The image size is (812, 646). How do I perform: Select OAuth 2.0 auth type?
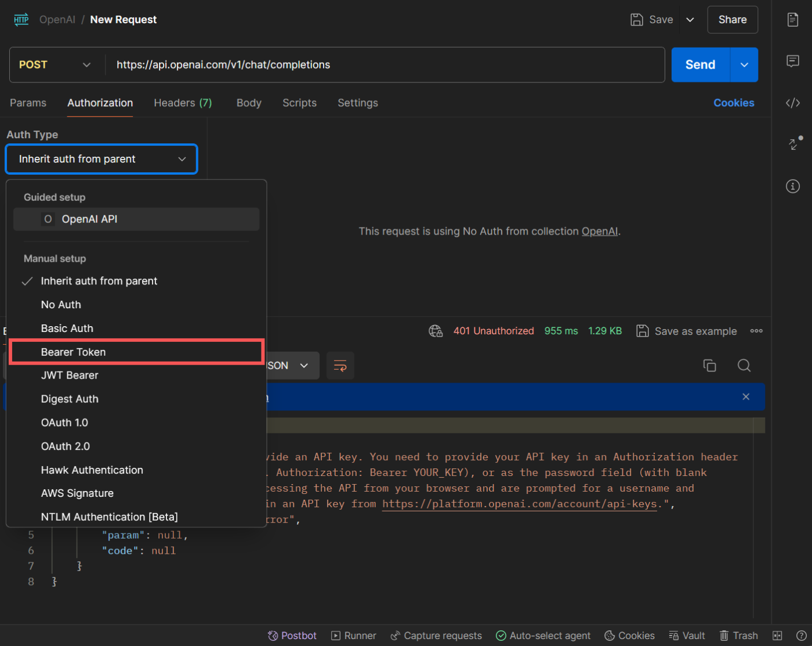[x=136, y=446]
